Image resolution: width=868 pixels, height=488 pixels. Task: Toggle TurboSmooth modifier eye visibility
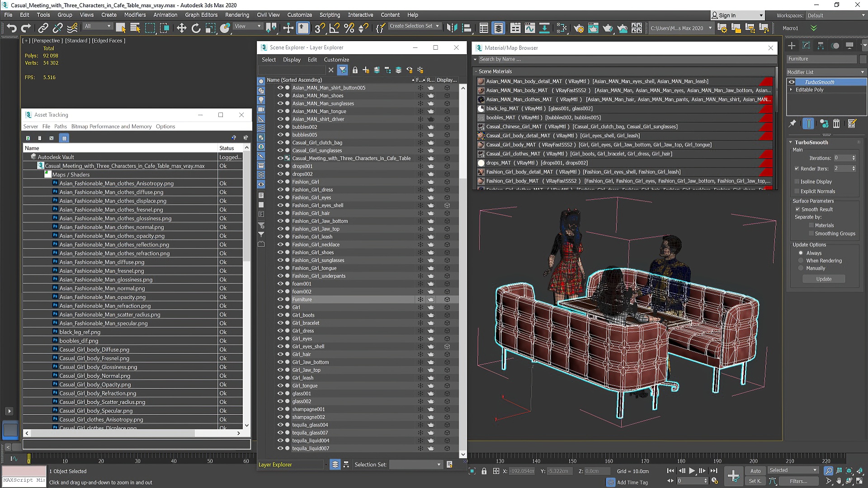click(792, 82)
